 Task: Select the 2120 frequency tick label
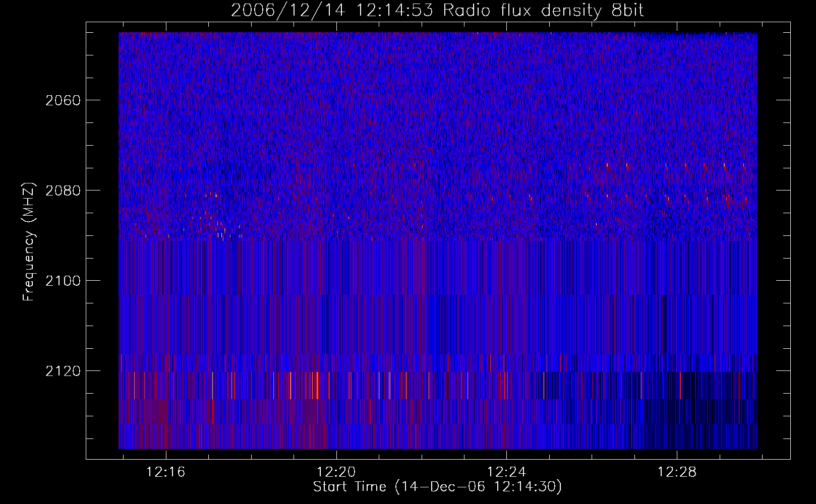63,371
